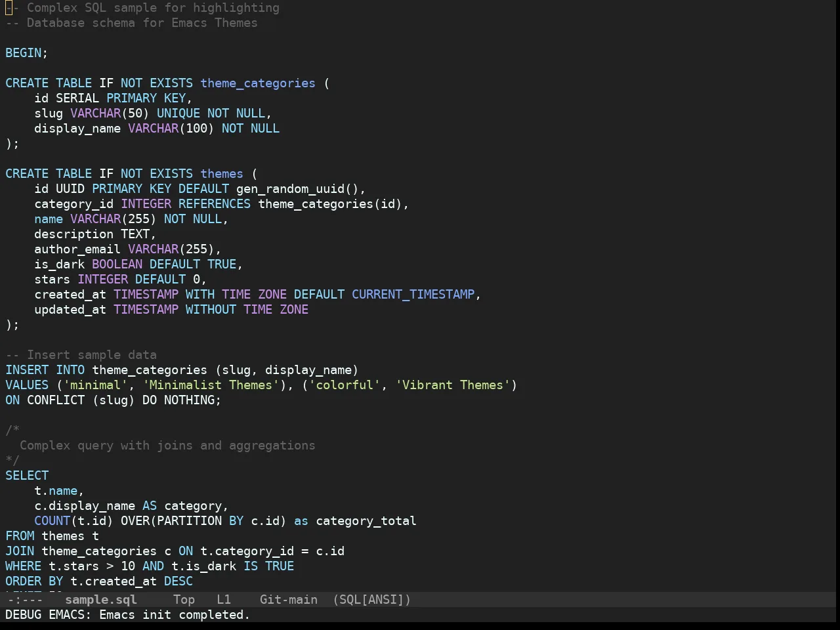
Task: Click JOIN keyword
Action: coord(20,551)
